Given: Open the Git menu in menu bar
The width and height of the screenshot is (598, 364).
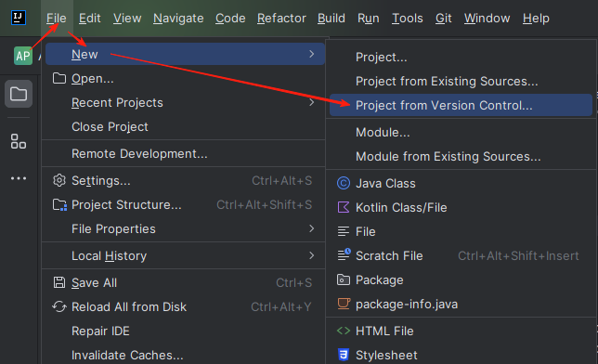Looking at the screenshot, I should click(444, 18).
